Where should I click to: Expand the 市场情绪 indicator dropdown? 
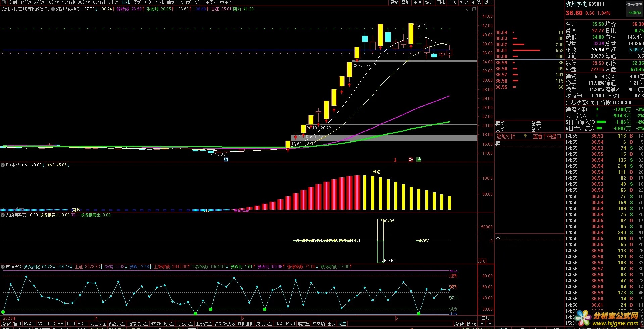tap(3, 267)
